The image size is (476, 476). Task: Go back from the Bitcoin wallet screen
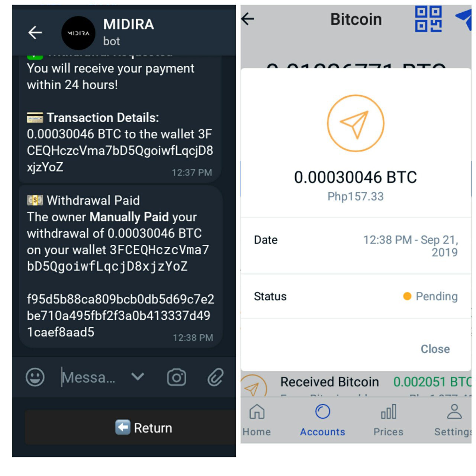pyautogui.click(x=248, y=19)
